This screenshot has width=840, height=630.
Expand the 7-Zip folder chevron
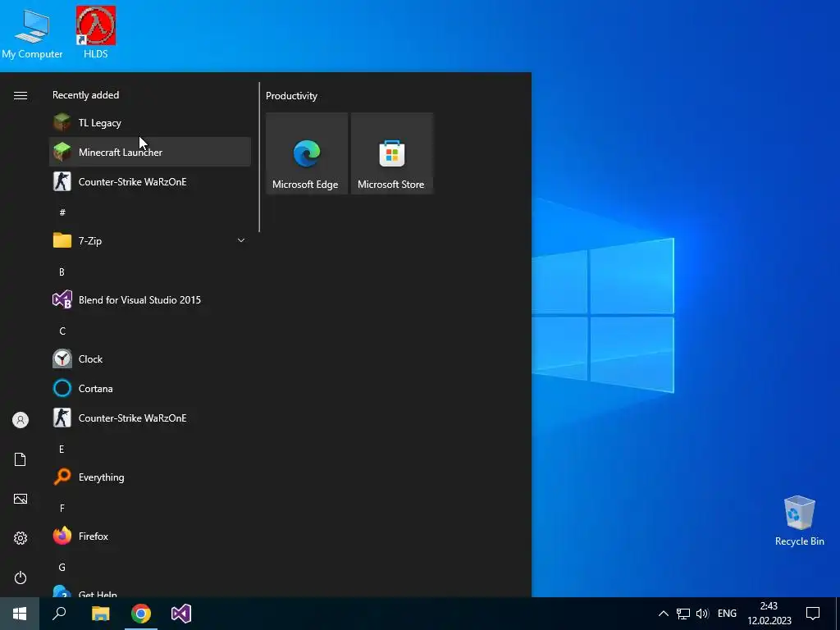(x=241, y=240)
